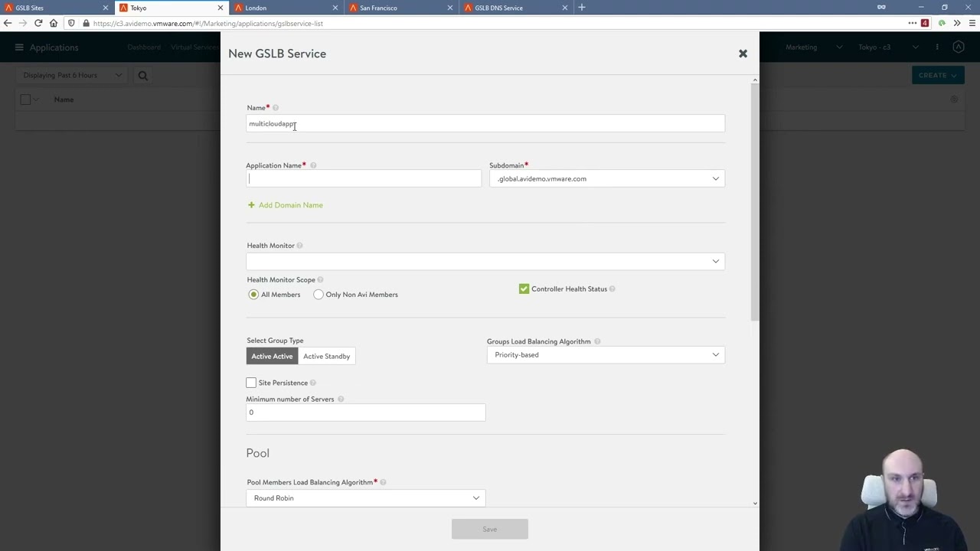Uncheck the Controller Health Status checkbox

[524, 289]
